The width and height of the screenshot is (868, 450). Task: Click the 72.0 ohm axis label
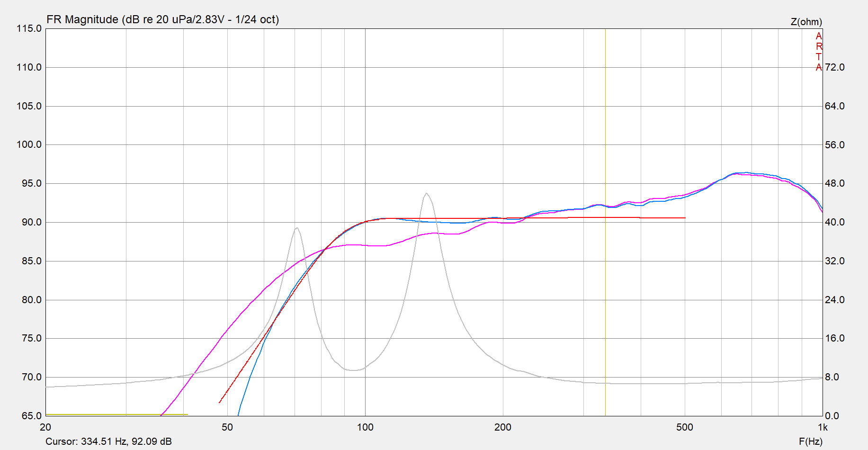coord(834,67)
